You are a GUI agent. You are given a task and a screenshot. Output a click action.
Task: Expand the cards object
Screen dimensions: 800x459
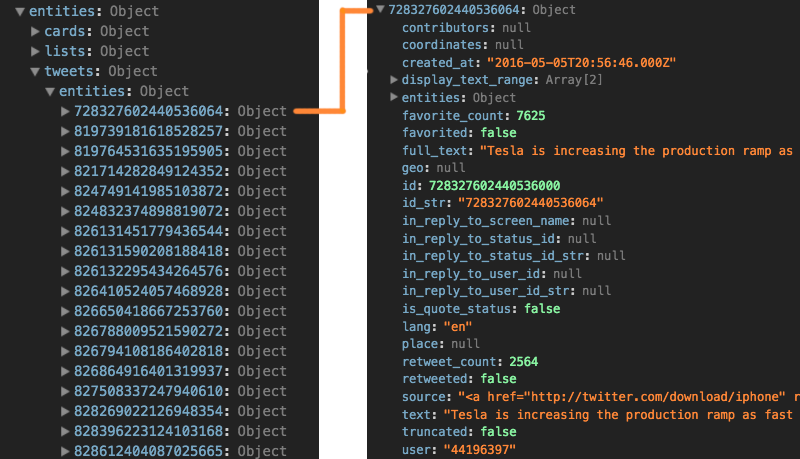tap(35, 32)
